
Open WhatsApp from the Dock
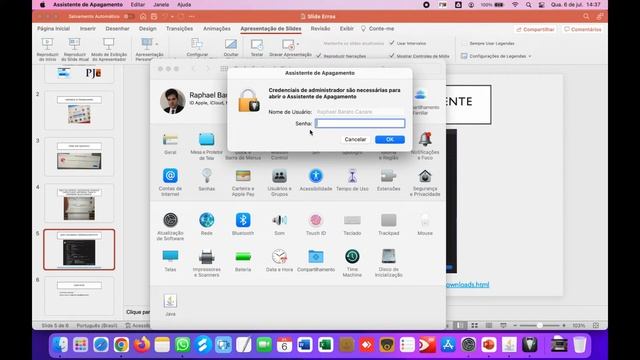(x=182, y=345)
